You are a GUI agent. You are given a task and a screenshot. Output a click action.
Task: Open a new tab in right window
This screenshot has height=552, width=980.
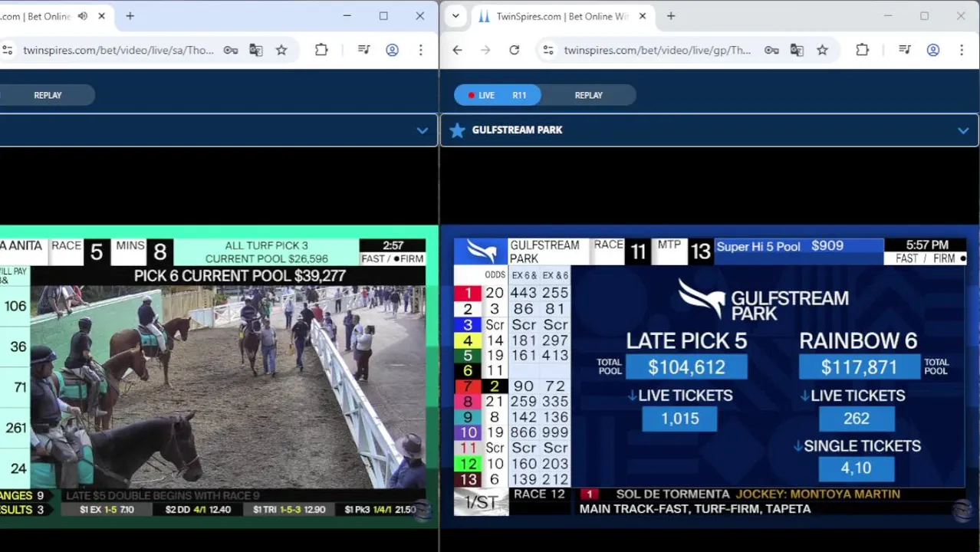coord(671,16)
